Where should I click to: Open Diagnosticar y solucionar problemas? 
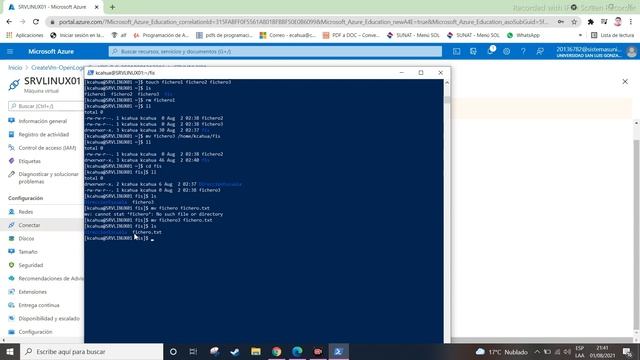click(x=48, y=178)
